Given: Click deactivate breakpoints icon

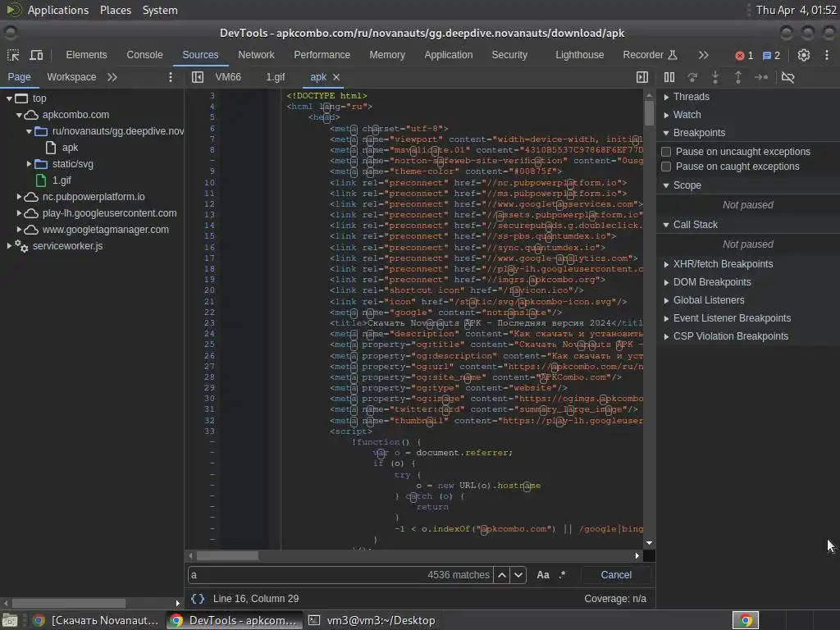Looking at the screenshot, I should click(787, 77).
